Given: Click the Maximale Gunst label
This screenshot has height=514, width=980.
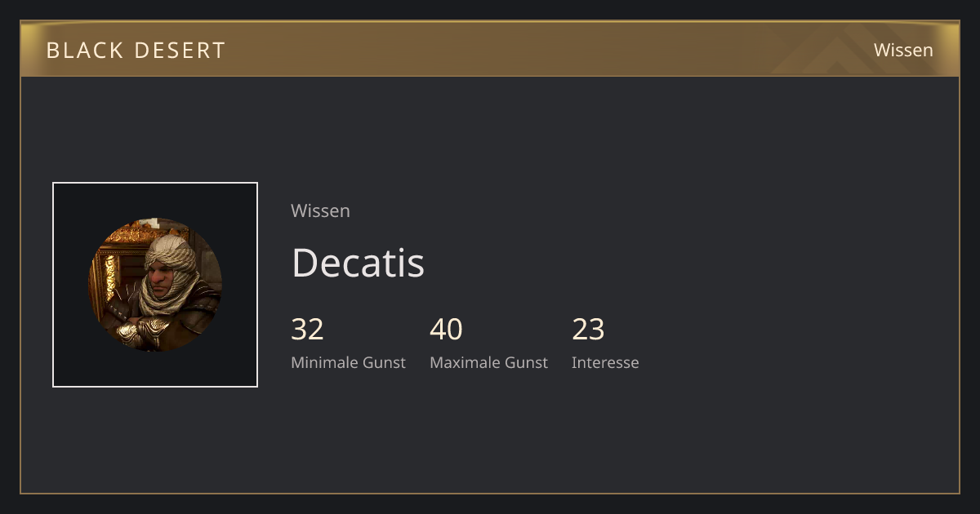Looking at the screenshot, I should [x=488, y=362].
